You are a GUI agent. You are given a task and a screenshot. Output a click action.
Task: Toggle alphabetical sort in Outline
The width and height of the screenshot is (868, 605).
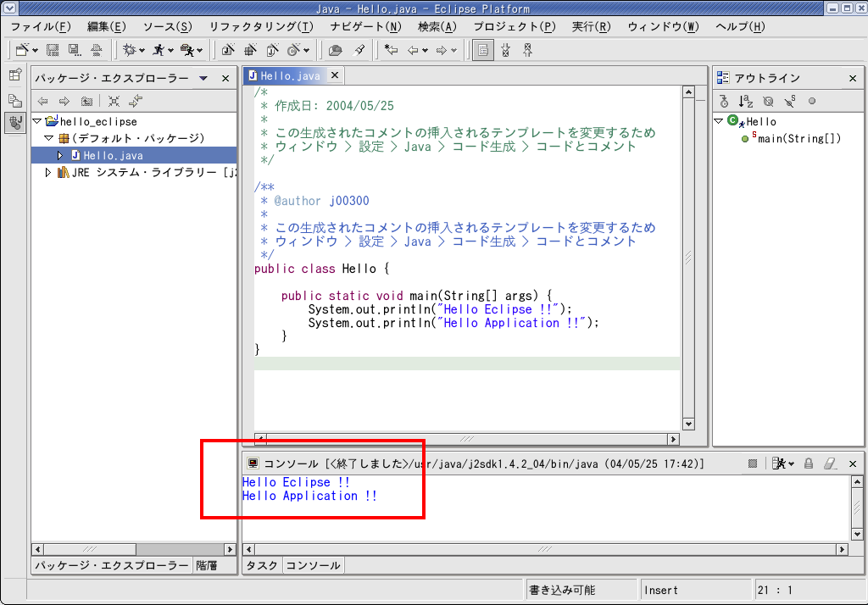(x=746, y=102)
